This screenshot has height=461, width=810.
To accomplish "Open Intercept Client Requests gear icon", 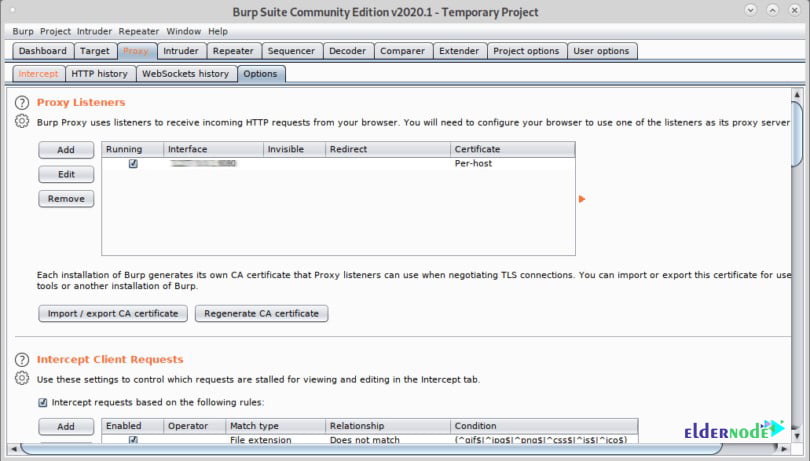I will click(x=22, y=378).
